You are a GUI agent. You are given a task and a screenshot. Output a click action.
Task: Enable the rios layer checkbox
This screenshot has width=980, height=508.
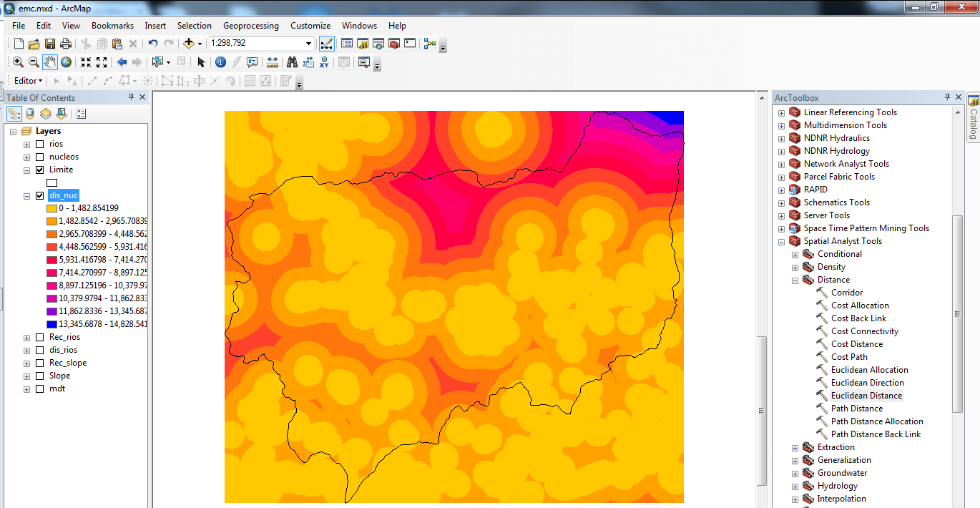[39, 144]
